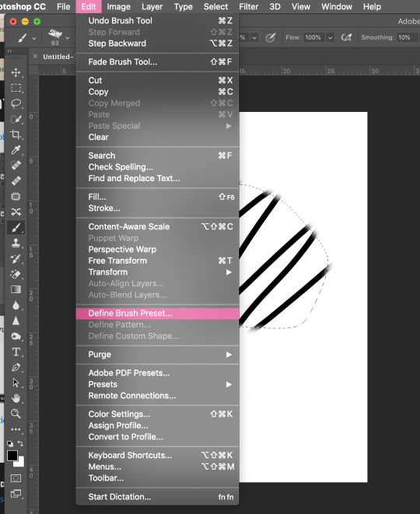Expand the Flow slider dropdown arrow
420x514 pixels.
330,37
